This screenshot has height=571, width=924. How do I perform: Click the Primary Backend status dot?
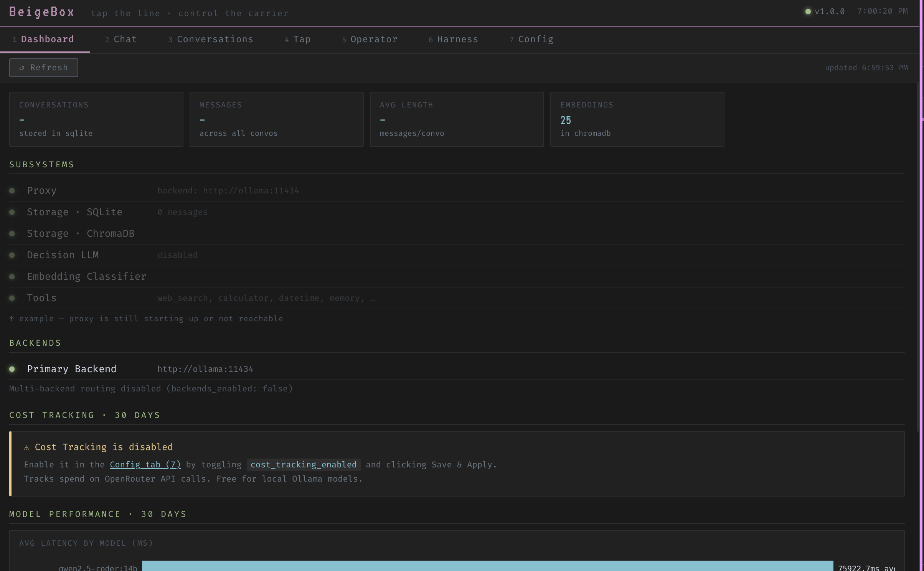pyautogui.click(x=12, y=369)
